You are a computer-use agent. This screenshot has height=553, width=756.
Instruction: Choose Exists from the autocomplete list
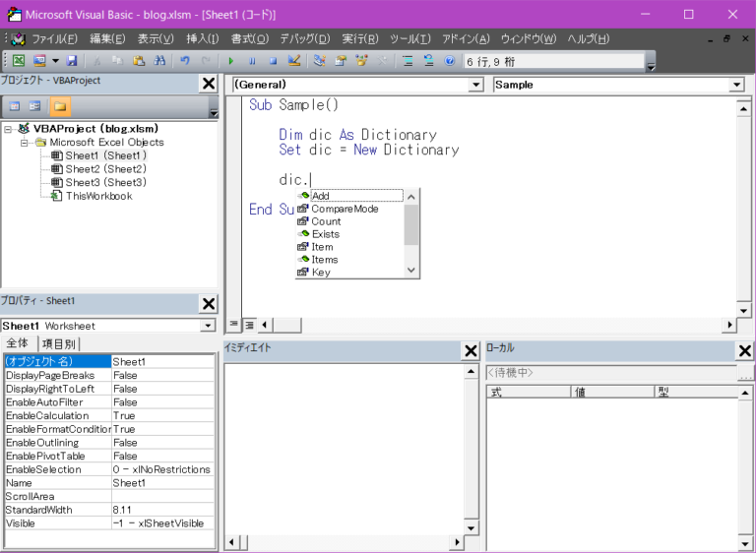click(350, 234)
